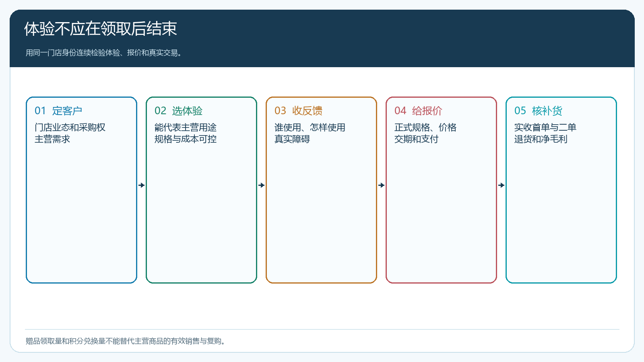
Task: Click the text 谁使用、怎样使用
Action: [310, 128]
